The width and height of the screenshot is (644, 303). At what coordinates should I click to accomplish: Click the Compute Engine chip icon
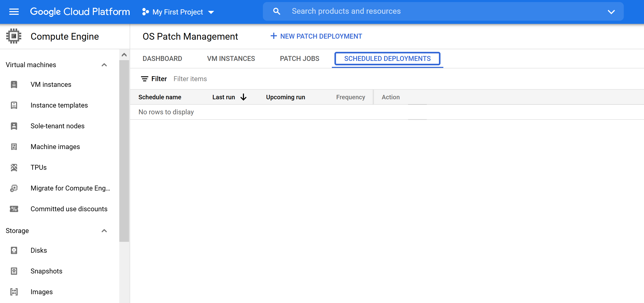pos(14,36)
